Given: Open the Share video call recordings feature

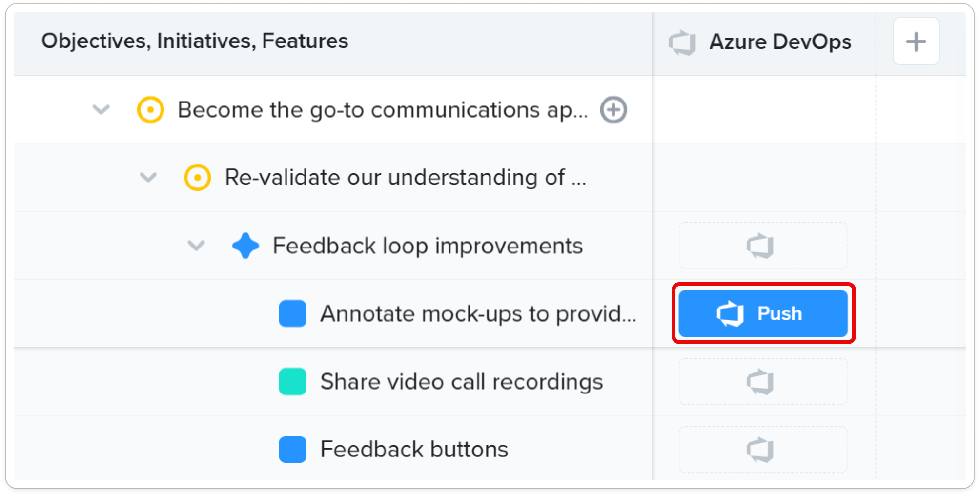Looking at the screenshot, I should click(461, 382).
